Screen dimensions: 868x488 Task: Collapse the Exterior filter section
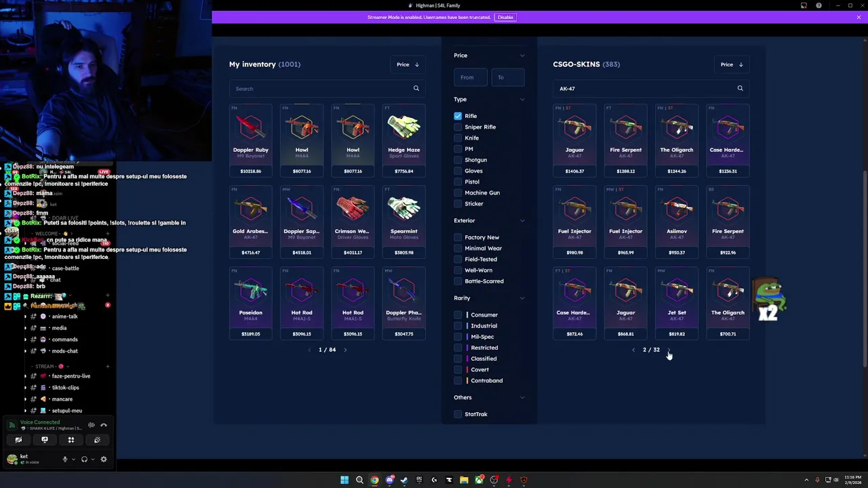(522, 220)
